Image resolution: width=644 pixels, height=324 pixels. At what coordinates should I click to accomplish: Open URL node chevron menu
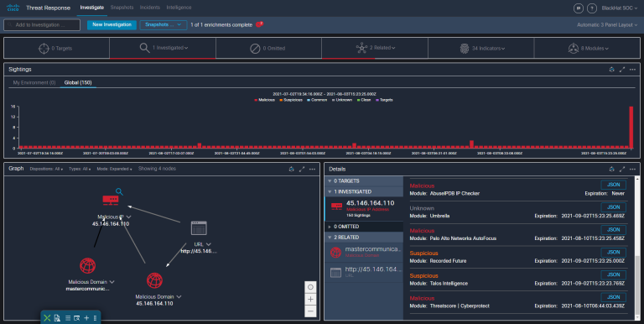pos(209,244)
